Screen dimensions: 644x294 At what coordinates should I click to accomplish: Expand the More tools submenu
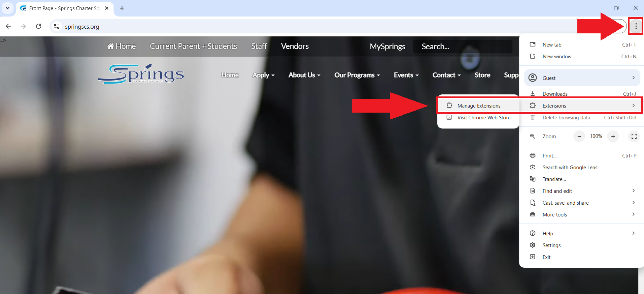(555, 215)
